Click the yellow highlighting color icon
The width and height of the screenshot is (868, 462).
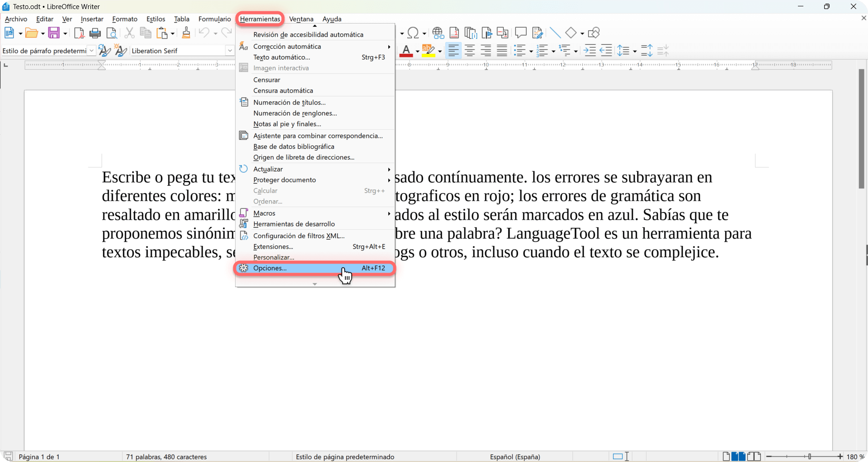pos(428,51)
